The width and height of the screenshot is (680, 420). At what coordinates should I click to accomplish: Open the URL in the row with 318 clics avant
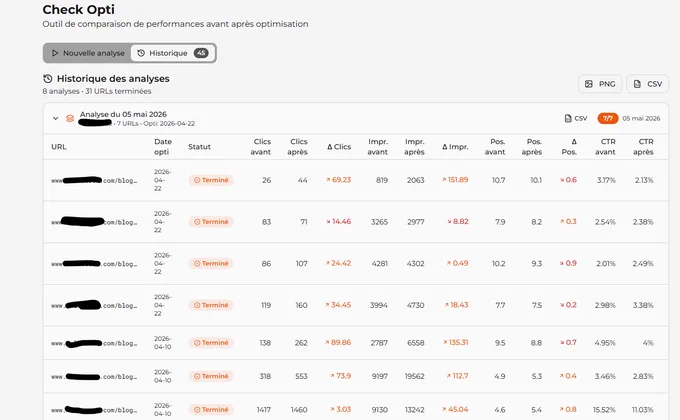click(x=94, y=376)
